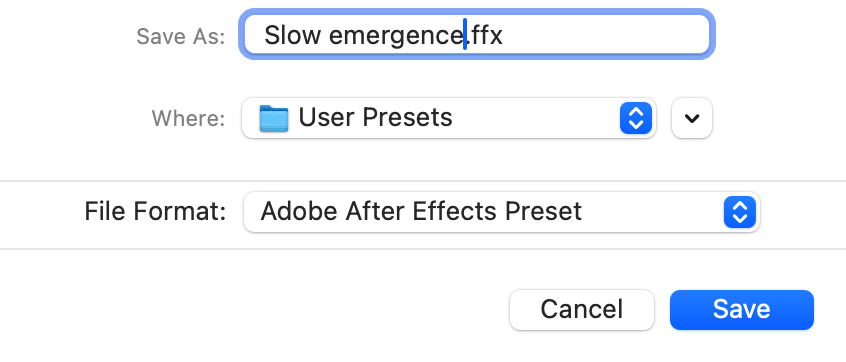846x362 pixels.
Task: Click the Save As: label
Action: click(180, 37)
